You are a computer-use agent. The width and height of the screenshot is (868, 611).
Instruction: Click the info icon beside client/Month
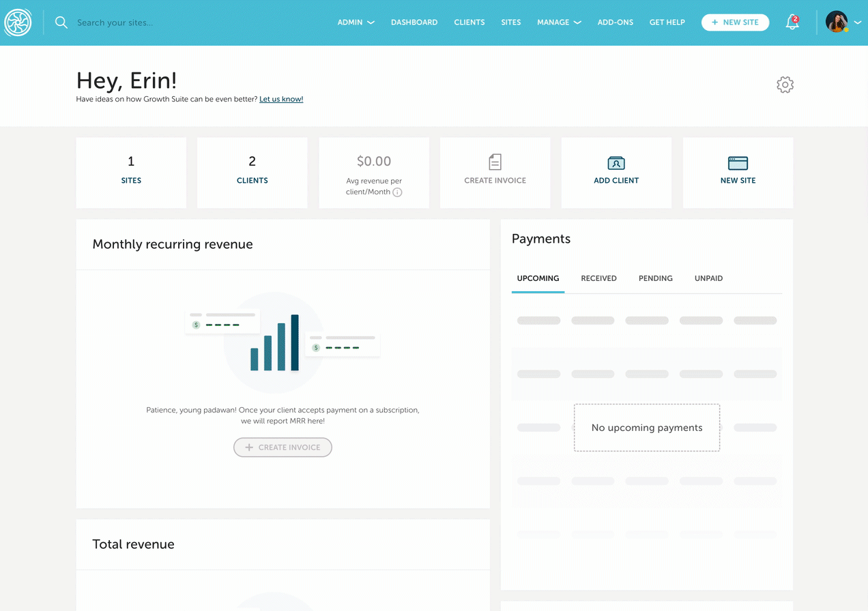click(x=397, y=192)
